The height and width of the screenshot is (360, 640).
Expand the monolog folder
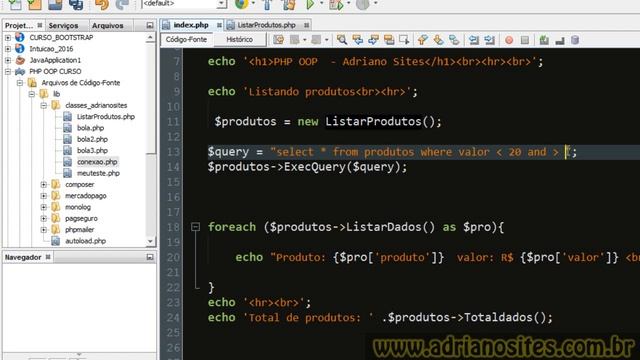44,207
